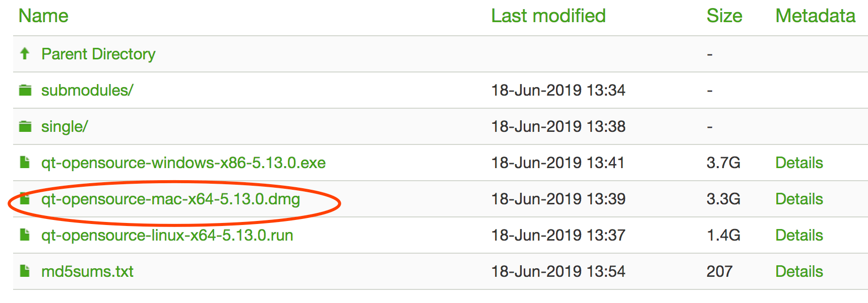
Task: Click the file icon beside linux-x64 run
Action: [25, 235]
